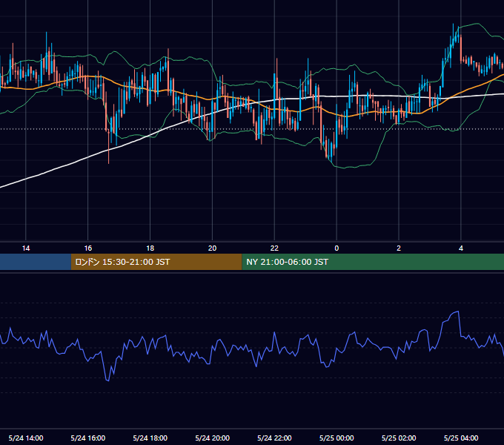504x445 pixels.
Task: Click the 5/24 22:00 date label
Action: point(274,438)
